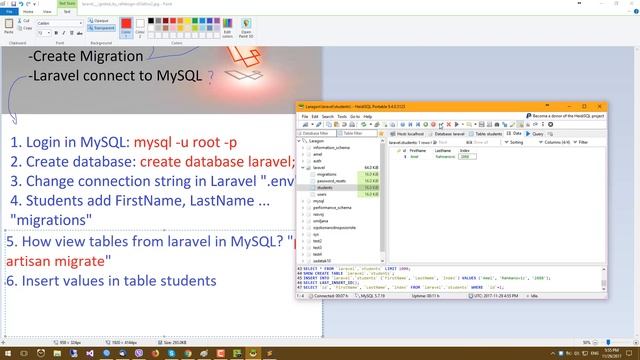Open the Sorting dropdown in the HeidiSQL data grid
The height and width of the screenshot is (360, 640).
pos(513,142)
